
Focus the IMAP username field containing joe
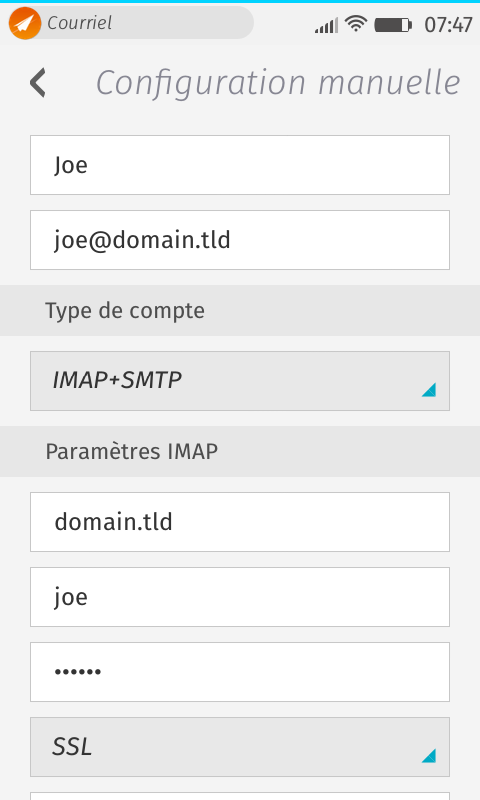pos(240,597)
